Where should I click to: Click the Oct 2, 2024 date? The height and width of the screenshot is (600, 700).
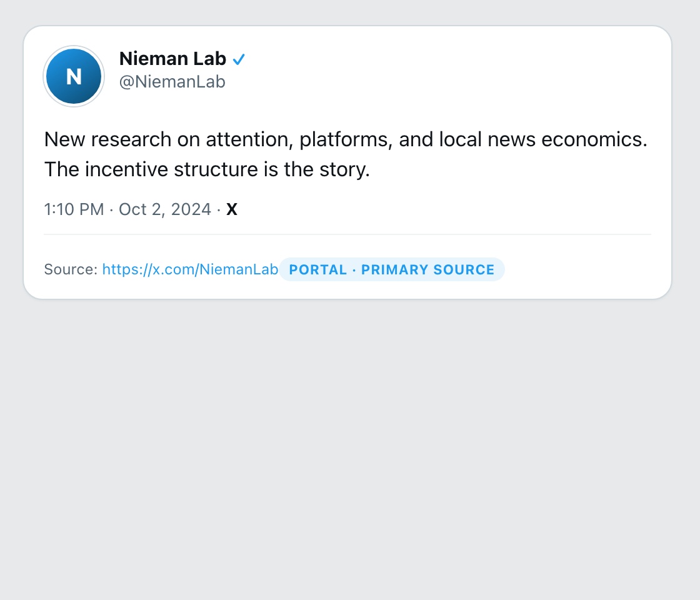pyautogui.click(x=165, y=209)
